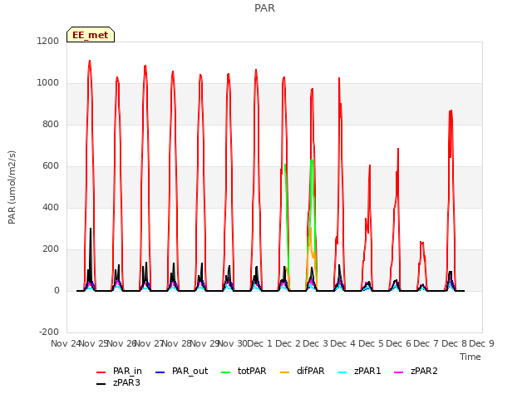Click the Dec 3 x-axis tick label
Image resolution: width=532 pixels, height=399 pixels.
click(x=315, y=343)
